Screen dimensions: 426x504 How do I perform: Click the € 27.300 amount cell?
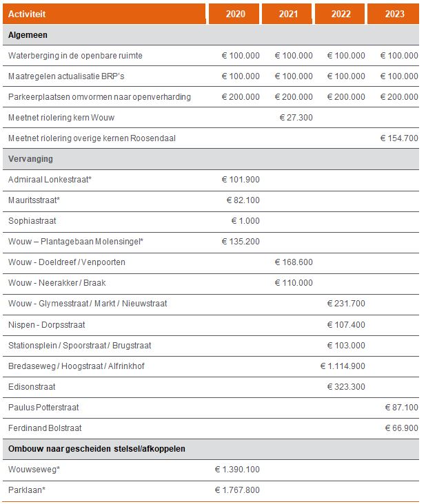(296, 118)
